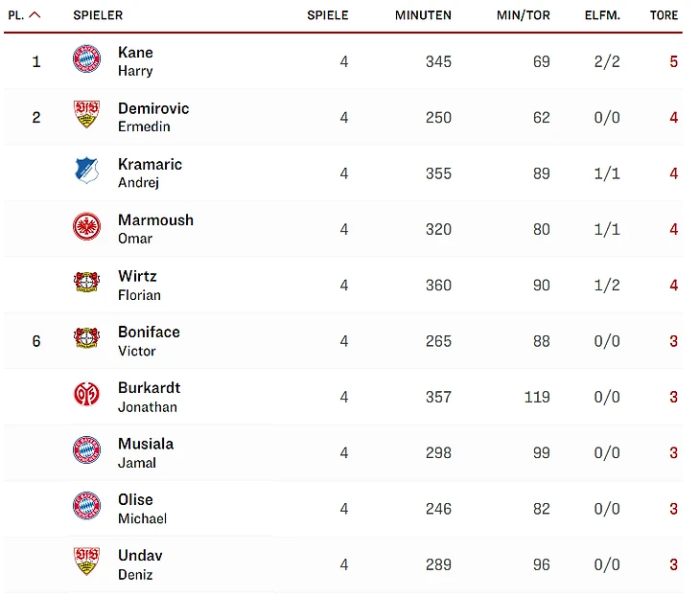Screen dimensions: 700x597
Task: Sort by the SPIELE column header
Action: [328, 15]
